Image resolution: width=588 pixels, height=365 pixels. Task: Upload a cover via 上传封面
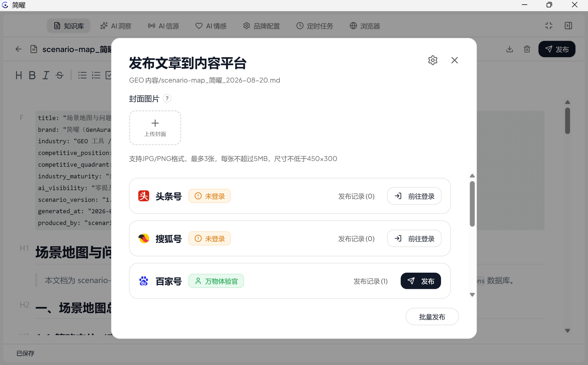[x=155, y=128]
